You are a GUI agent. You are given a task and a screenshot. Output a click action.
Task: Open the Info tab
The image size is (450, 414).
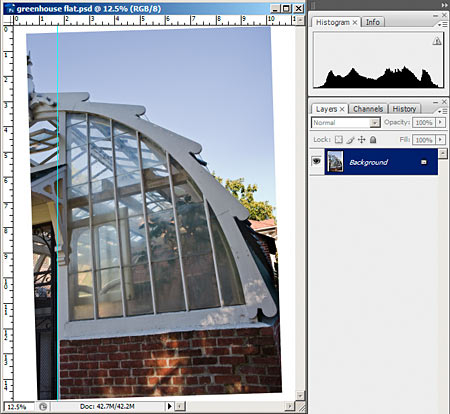pos(373,22)
